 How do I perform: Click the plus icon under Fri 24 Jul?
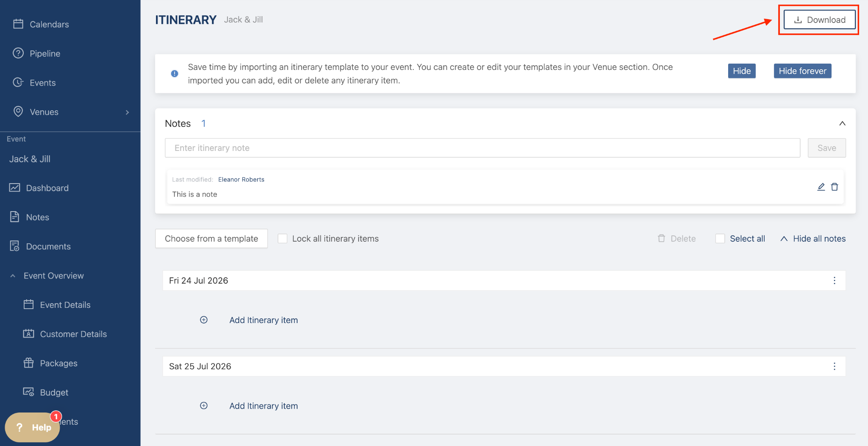coord(204,320)
